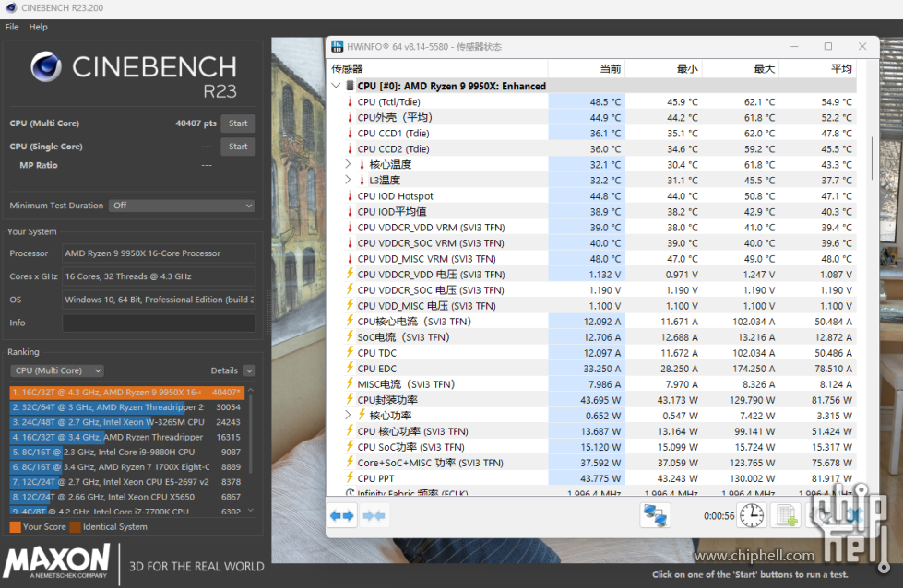Click the 40407 pts multi core score

[196, 123]
